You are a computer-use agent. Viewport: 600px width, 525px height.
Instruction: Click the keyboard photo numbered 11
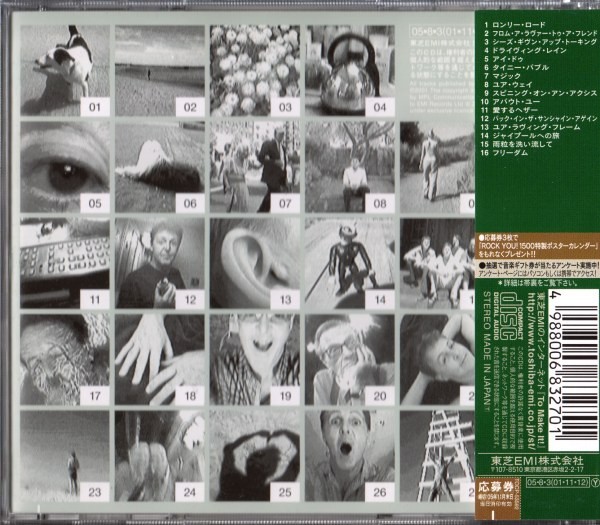pyautogui.click(x=65, y=263)
